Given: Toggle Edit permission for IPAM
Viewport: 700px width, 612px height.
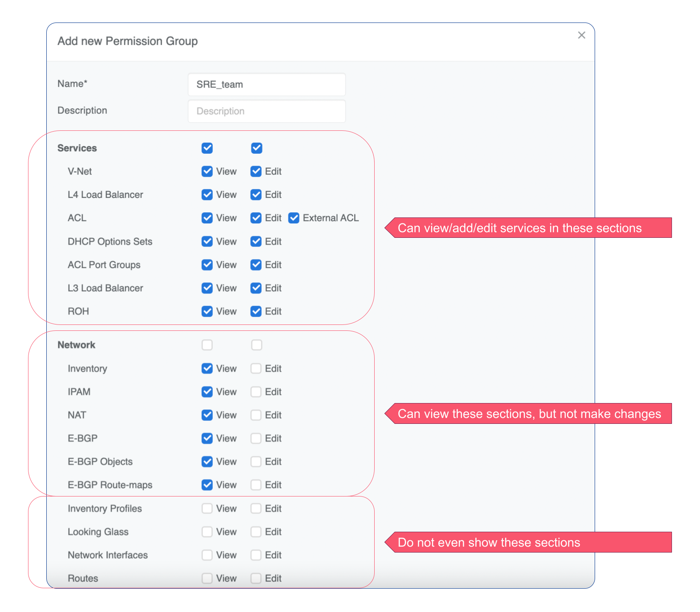Looking at the screenshot, I should coord(256,392).
